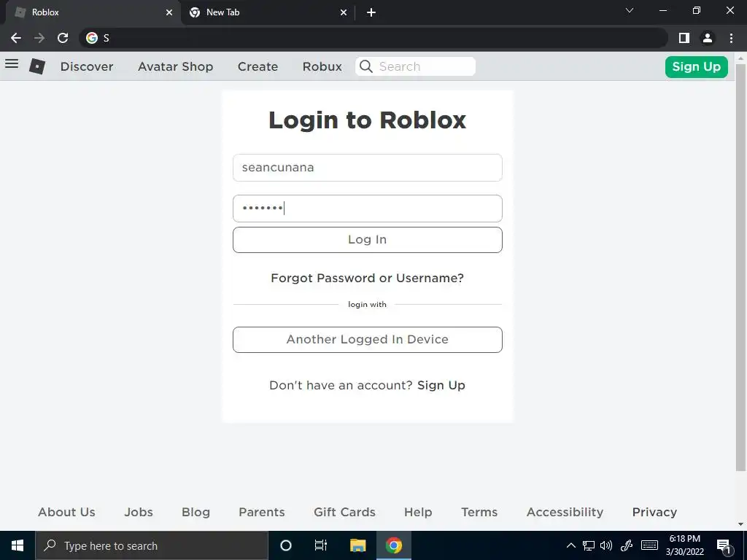Click the username field with seancunana
The width and height of the screenshot is (747, 560).
click(368, 168)
